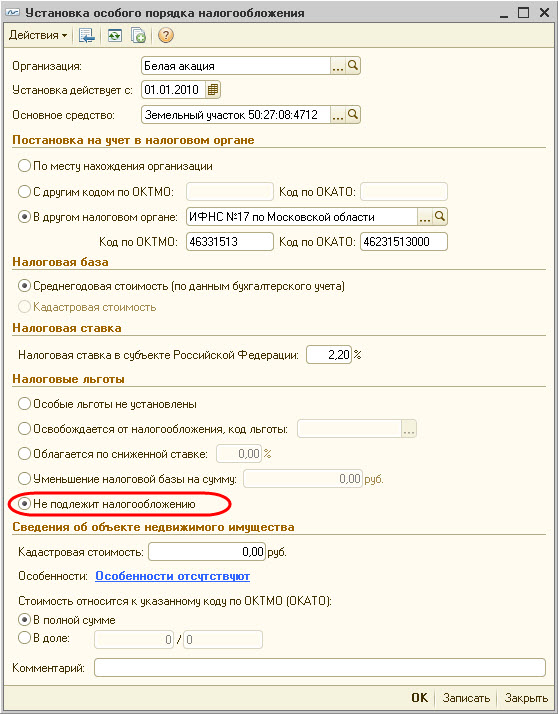Viewport: 558px width, 714px height.
Task: Open selection ellipsis for Организация field
Action: [338, 66]
